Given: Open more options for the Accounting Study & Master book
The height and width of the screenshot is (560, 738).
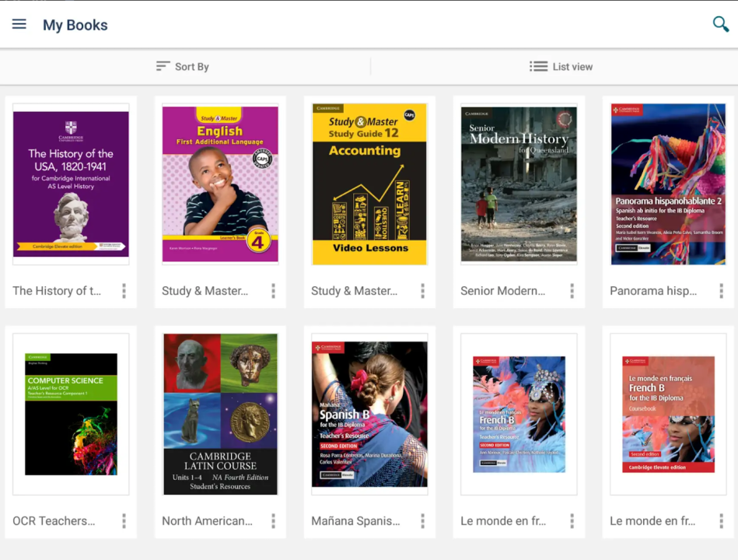Looking at the screenshot, I should tap(422, 291).
